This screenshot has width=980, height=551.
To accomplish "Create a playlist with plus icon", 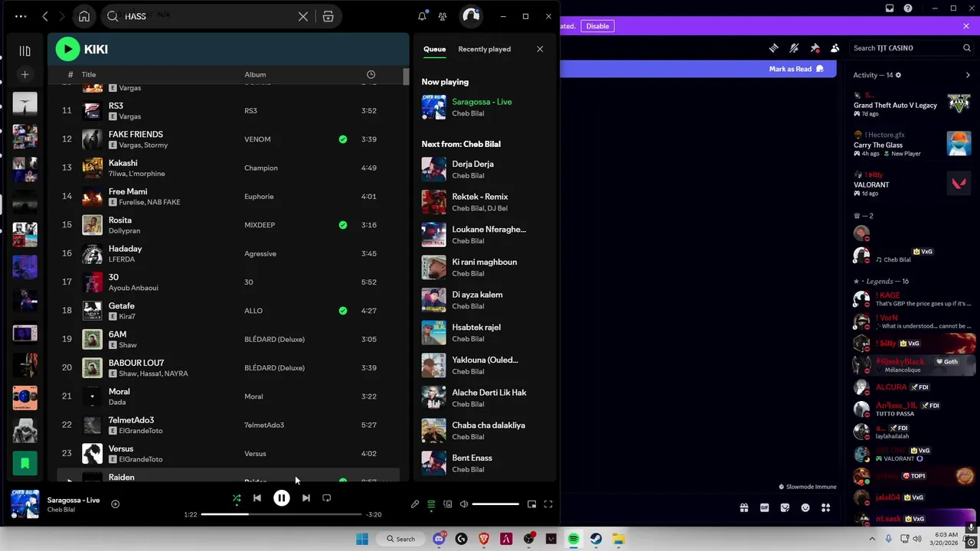I will (x=24, y=74).
